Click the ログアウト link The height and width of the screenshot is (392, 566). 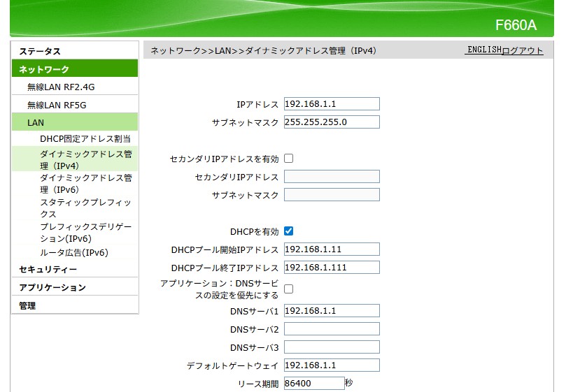[x=523, y=51]
